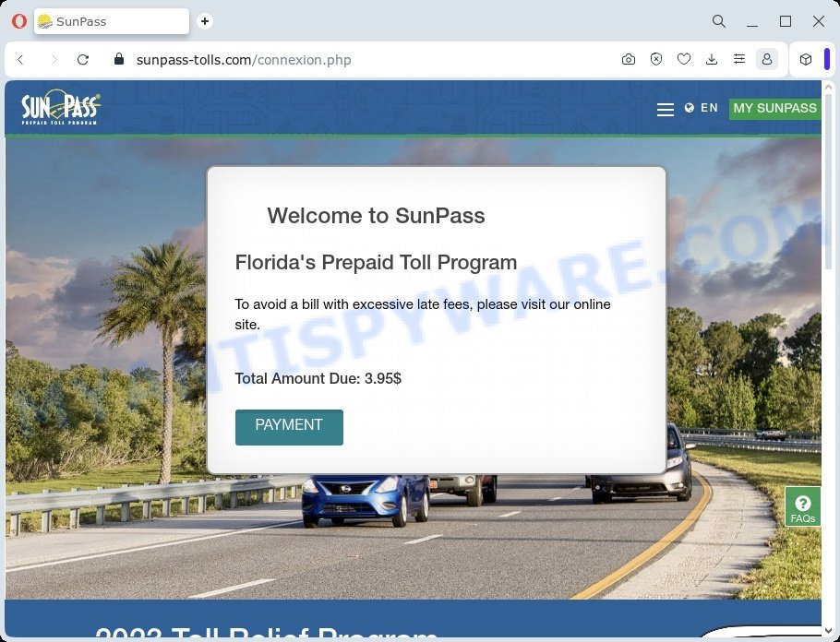Open the profile account icon
The image size is (840, 642).
(766, 59)
